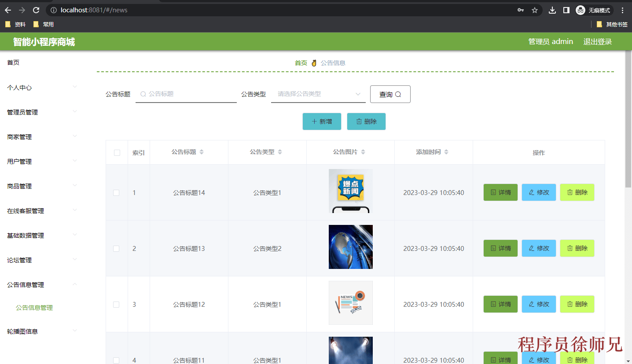Click the plus icon on 新增 button
Viewport: 632px width, 364px height.
coord(315,121)
